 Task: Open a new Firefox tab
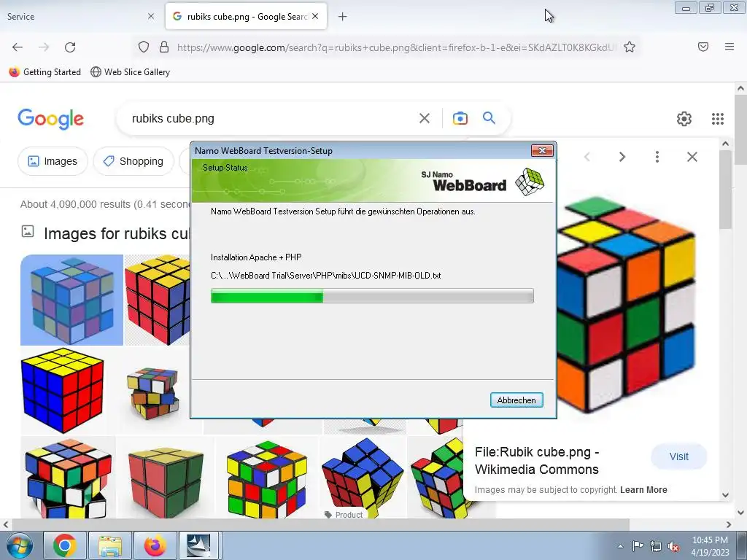[343, 17]
